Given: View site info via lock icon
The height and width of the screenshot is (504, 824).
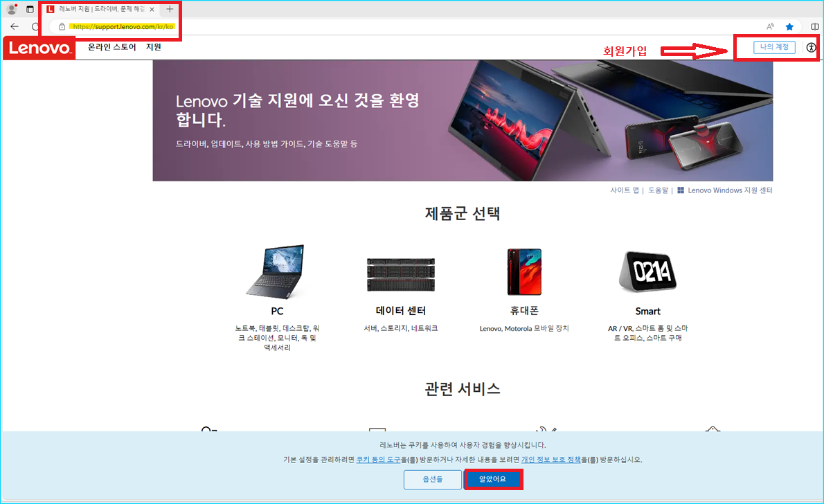Looking at the screenshot, I should click(62, 26).
